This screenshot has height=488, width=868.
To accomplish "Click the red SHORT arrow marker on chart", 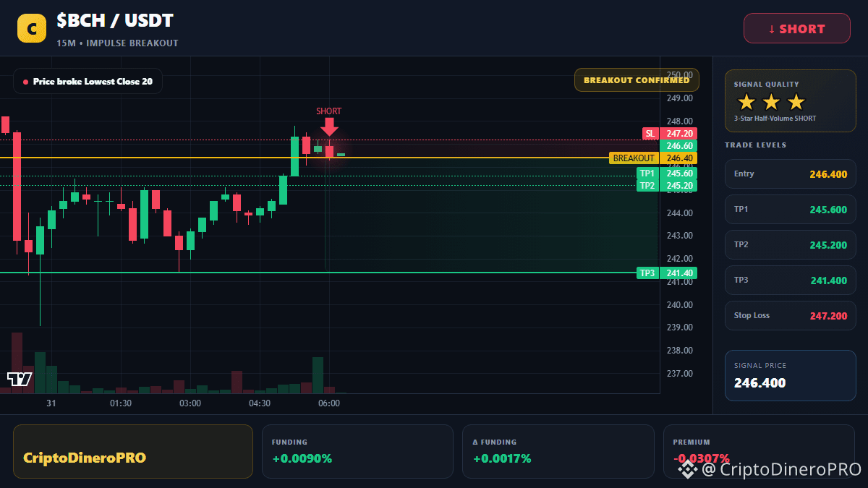I will tap(329, 127).
